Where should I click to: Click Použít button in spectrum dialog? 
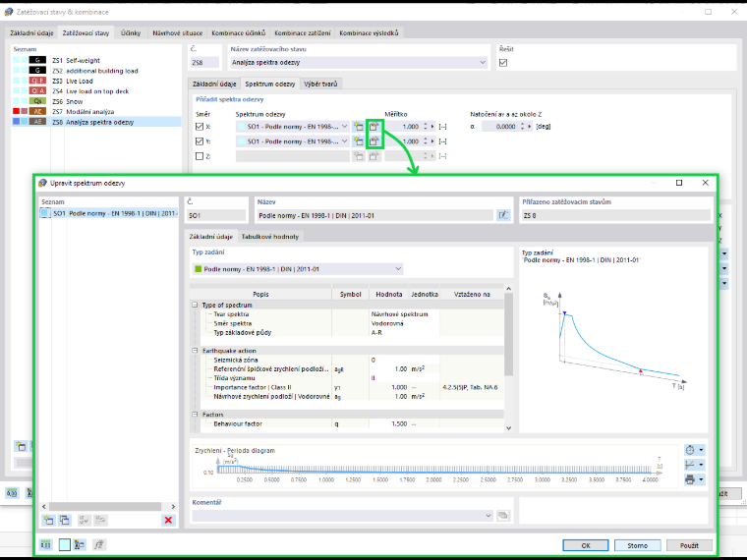click(x=689, y=545)
